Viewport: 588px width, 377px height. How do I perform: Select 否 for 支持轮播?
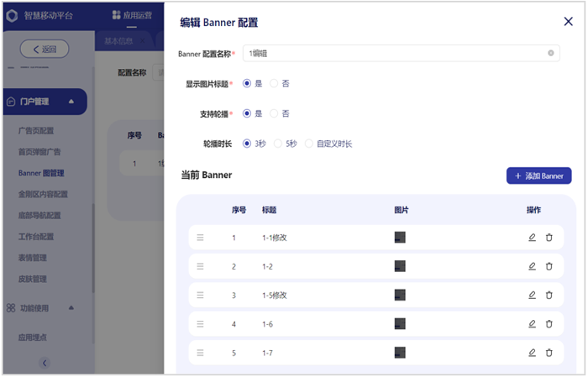point(274,113)
